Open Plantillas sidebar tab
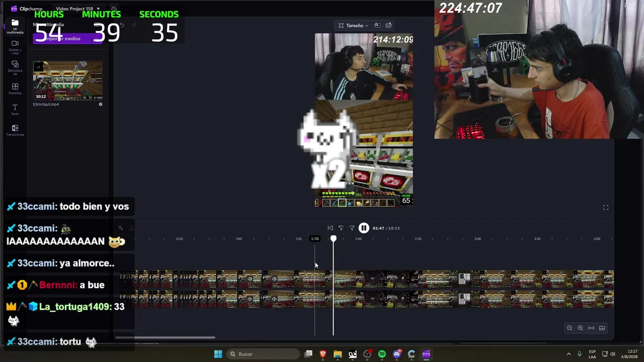The height and width of the screenshot is (362, 644). click(15, 89)
